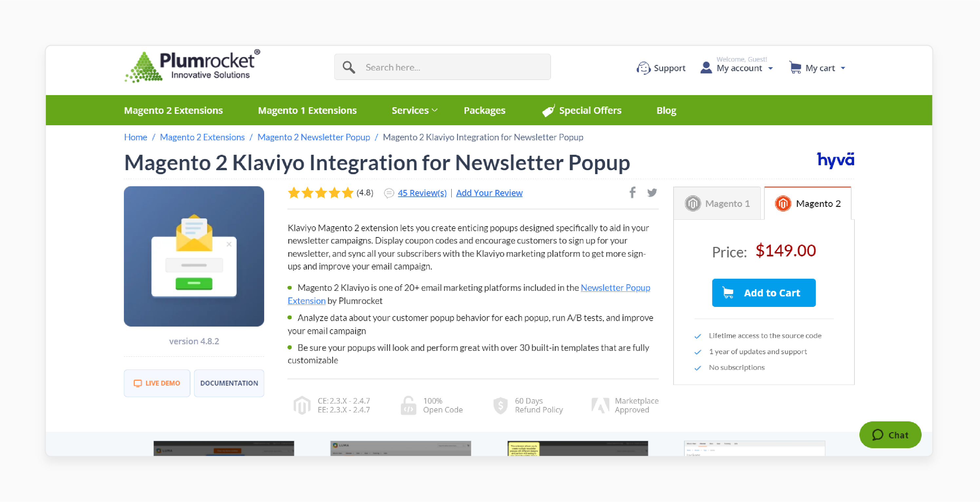Click the five-star rating stars
Image resolution: width=980 pixels, height=502 pixels.
(x=321, y=193)
